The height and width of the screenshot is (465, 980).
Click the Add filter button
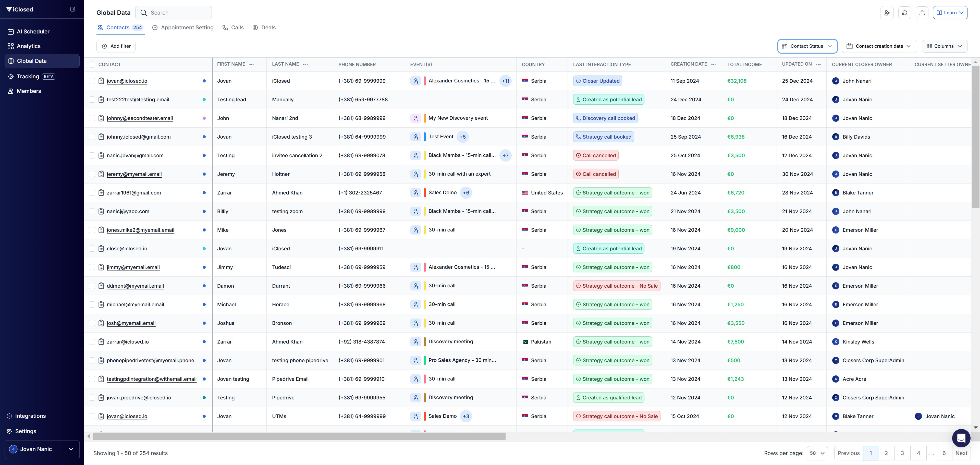click(x=116, y=46)
